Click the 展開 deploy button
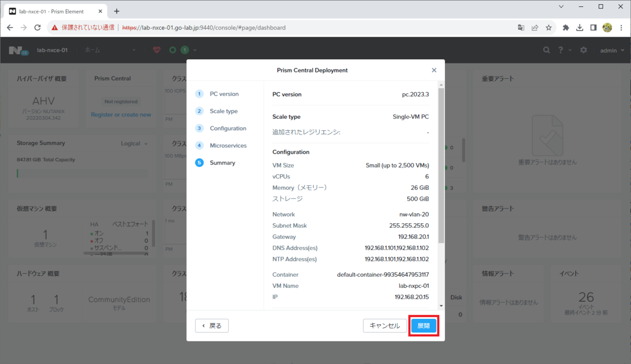 click(x=423, y=326)
